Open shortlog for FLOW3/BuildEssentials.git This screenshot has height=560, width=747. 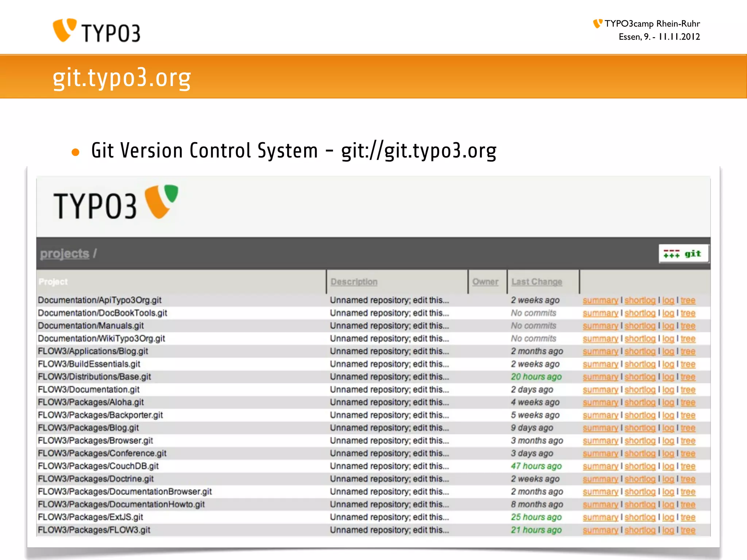[x=640, y=364]
